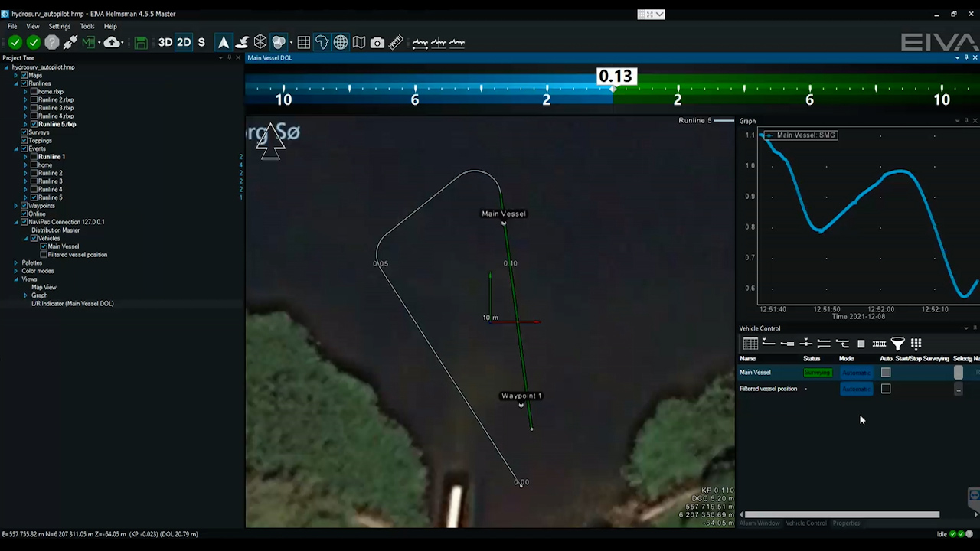Select the 2D view mode icon
Viewport: 980px width, 551px height.
tap(183, 42)
